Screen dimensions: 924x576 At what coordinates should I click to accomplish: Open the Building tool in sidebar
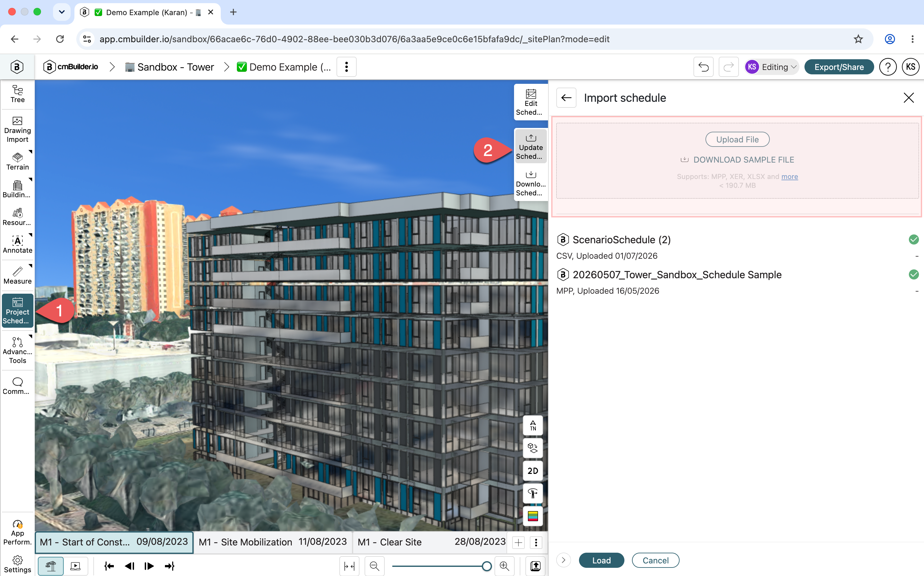(18, 189)
